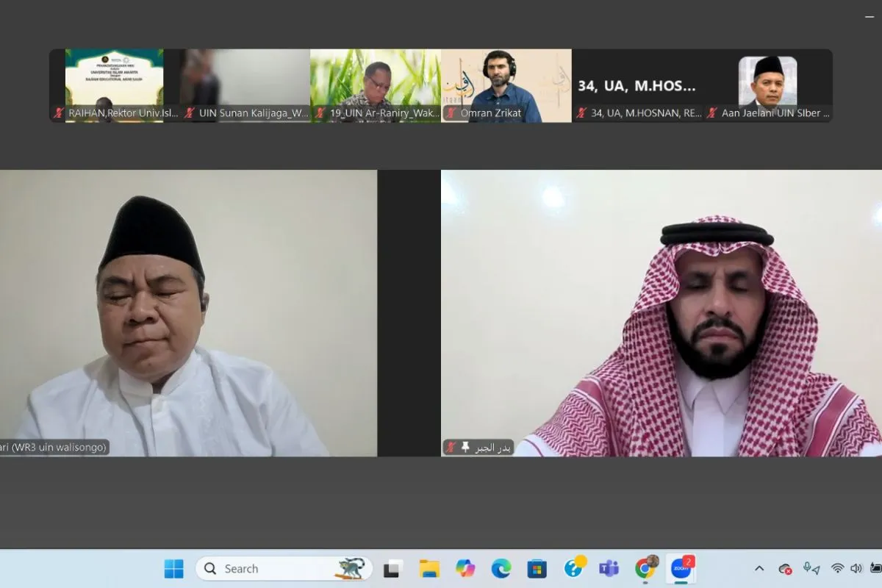Open Zoom app in the taskbar

coord(681,568)
